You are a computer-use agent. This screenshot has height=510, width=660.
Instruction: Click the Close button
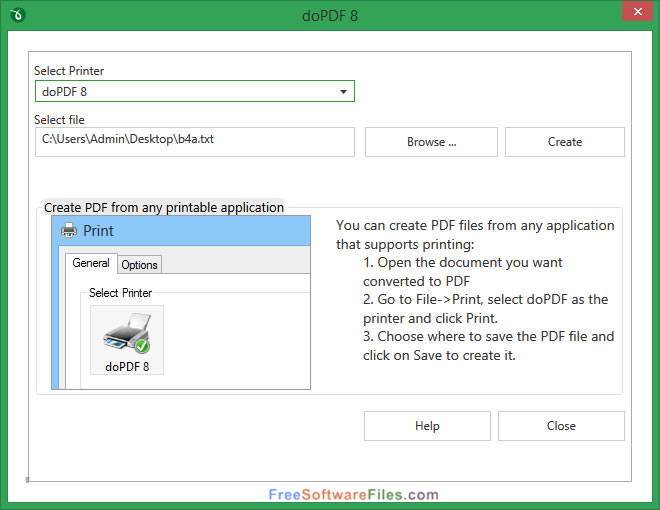[x=561, y=426]
